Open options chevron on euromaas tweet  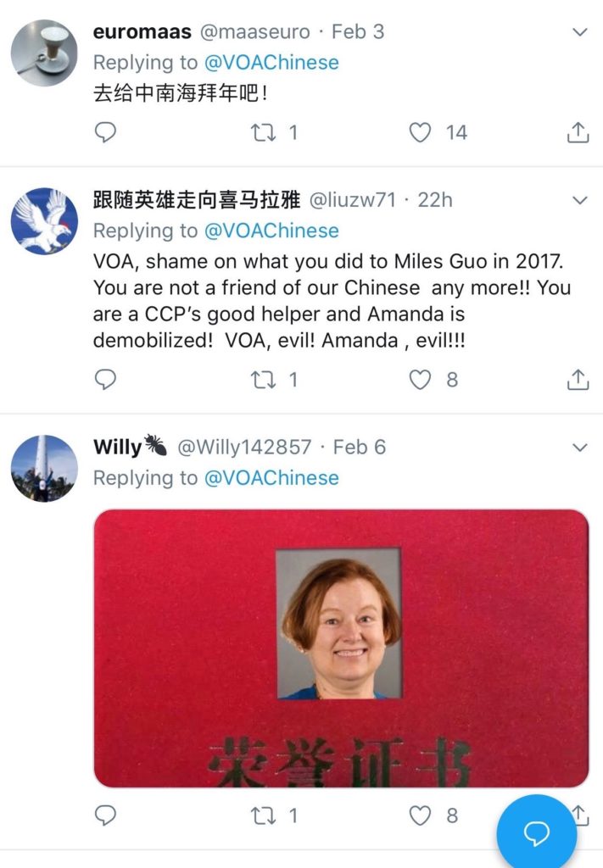pyautogui.click(x=579, y=32)
